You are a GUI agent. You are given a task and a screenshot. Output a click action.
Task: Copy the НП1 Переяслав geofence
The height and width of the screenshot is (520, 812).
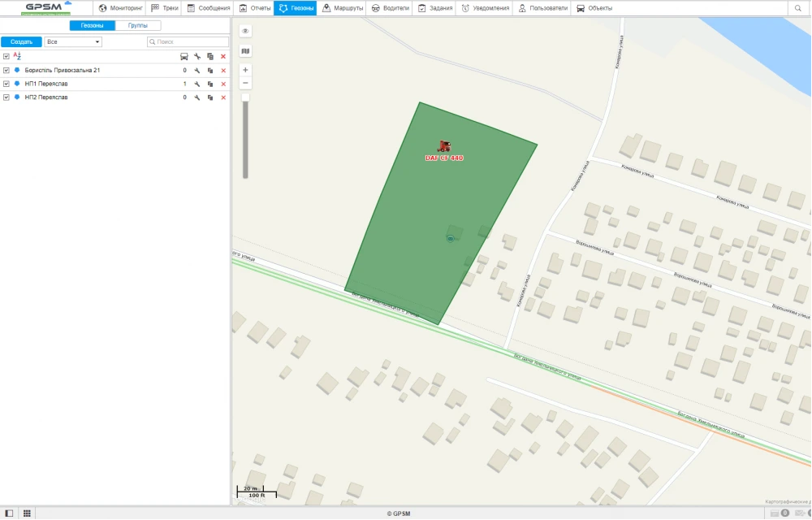pyautogui.click(x=210, y=84)
